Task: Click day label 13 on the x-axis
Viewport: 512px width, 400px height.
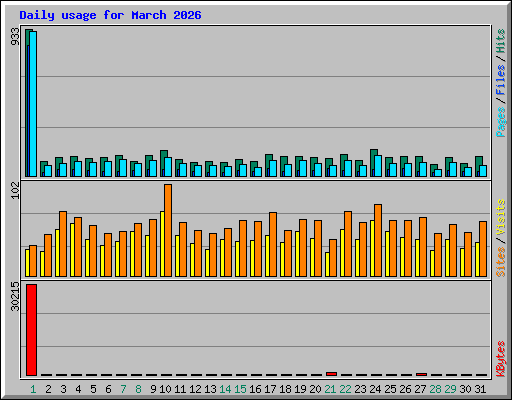Action: (x=210, y=389)
